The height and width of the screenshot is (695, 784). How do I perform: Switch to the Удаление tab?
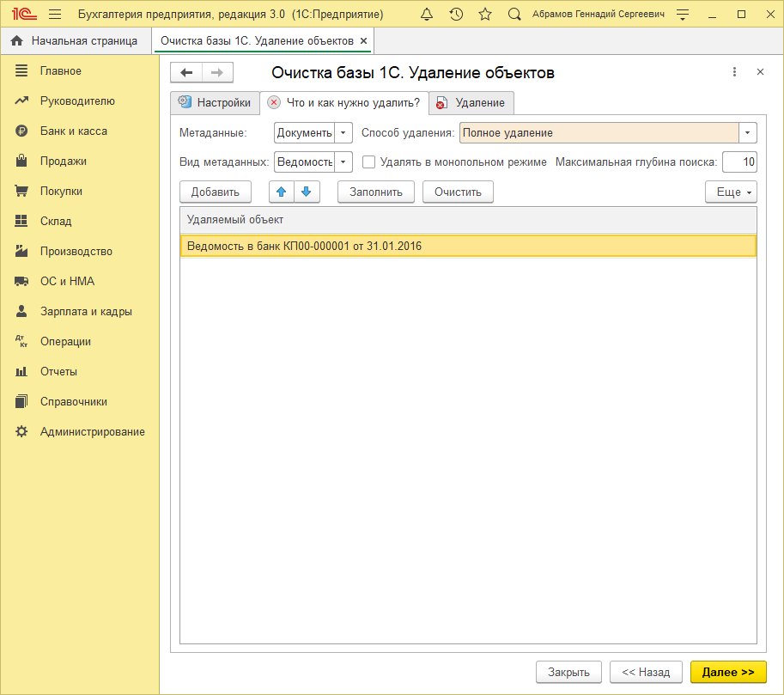click(471, 102)
